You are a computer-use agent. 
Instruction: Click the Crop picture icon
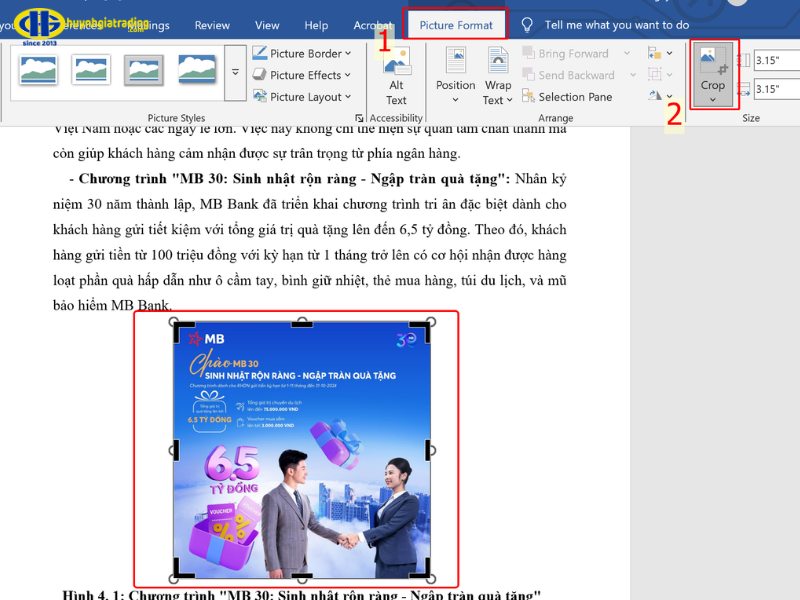713,61
